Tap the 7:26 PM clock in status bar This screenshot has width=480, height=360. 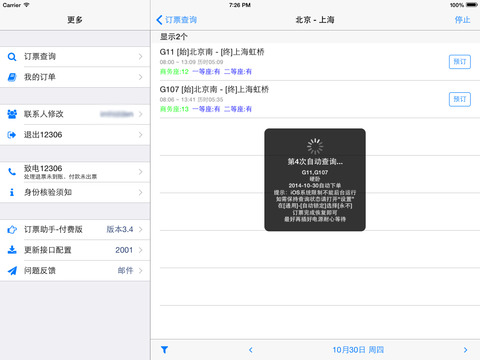(x=240, y=5)
